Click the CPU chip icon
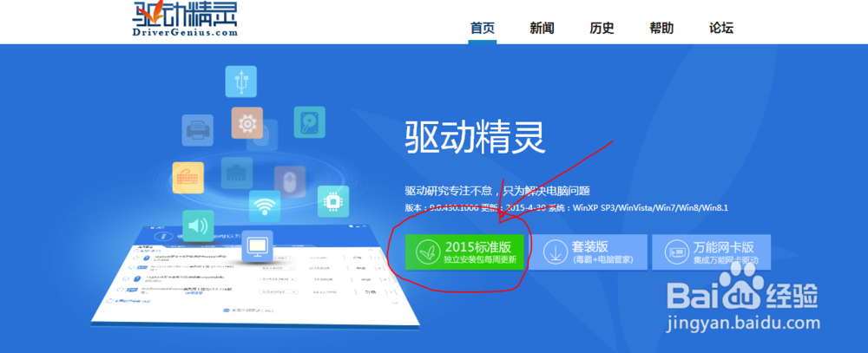Image resolution: width=868 pixels, height=353 pixels. click(333, 201)
